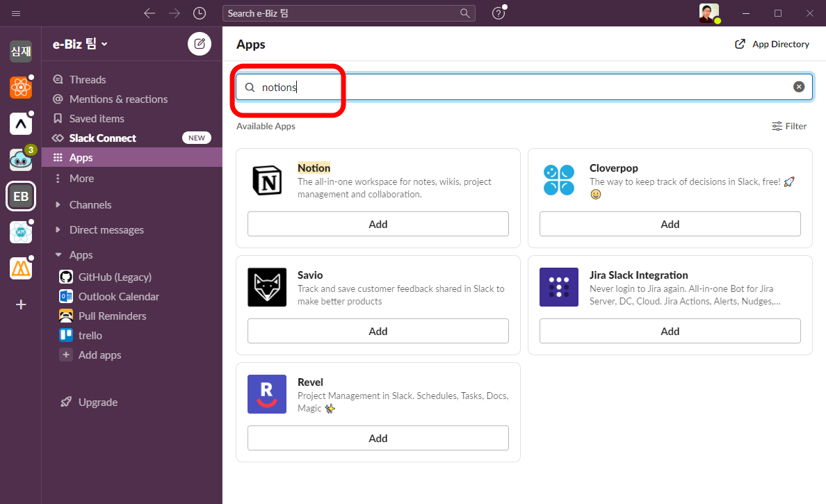Click the Search e-Biz input box
The width and height of the screenshot is (826, 504).
(349, 13)
